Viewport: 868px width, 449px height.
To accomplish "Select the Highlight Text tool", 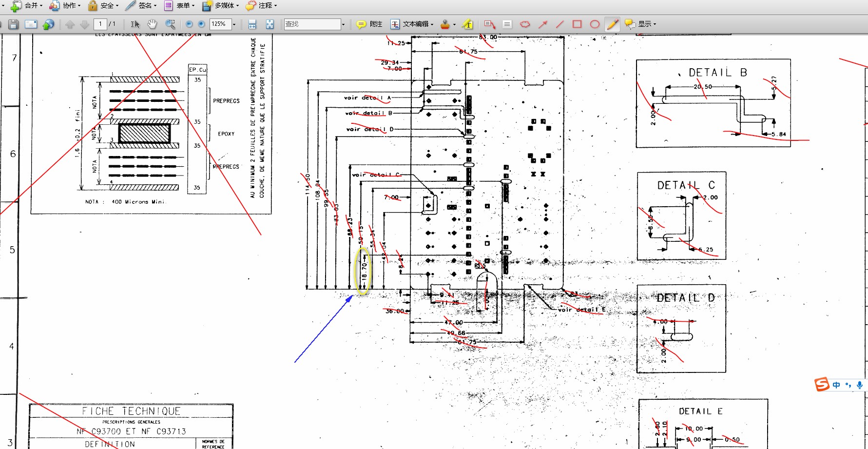I will (x=468, y=24).
